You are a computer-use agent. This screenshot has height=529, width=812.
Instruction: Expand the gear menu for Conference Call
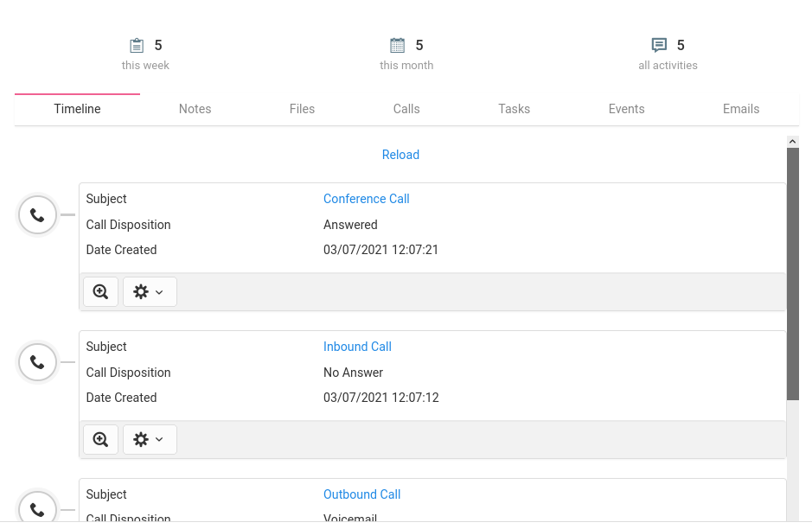(150, 292)
